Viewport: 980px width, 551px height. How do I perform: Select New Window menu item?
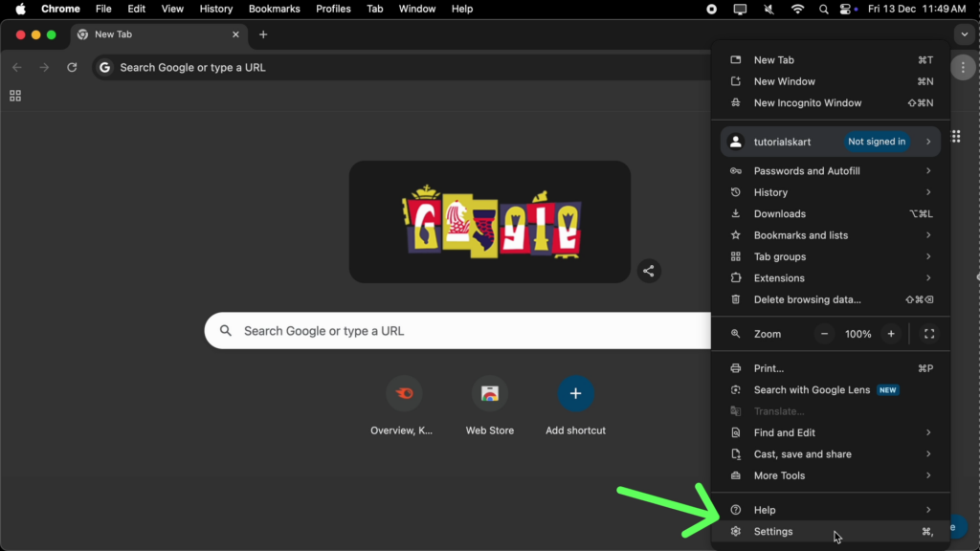831,81
